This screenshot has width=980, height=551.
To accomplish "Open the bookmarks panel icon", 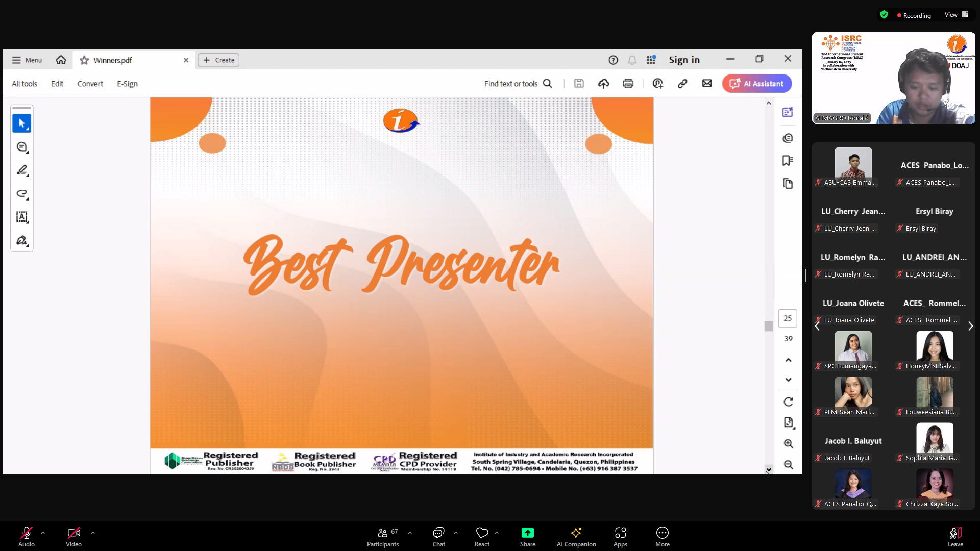I will (x=788, y=161).
